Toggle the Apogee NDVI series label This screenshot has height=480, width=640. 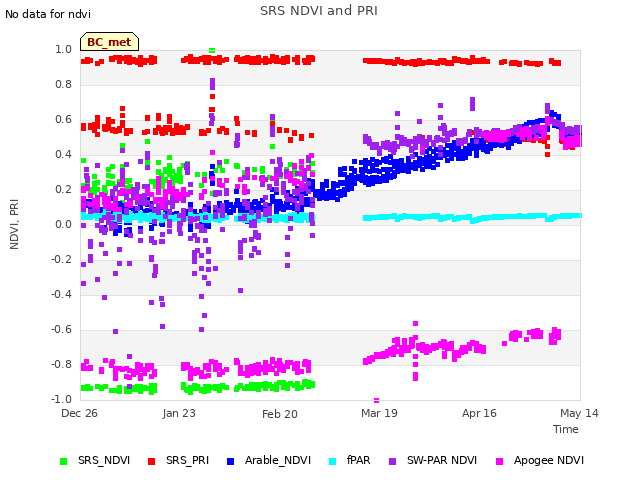point(549,460)
